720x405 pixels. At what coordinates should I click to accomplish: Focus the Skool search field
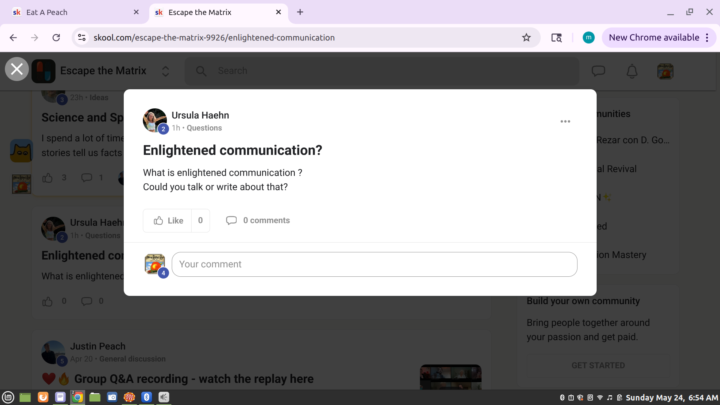click(x=382, y=71)
